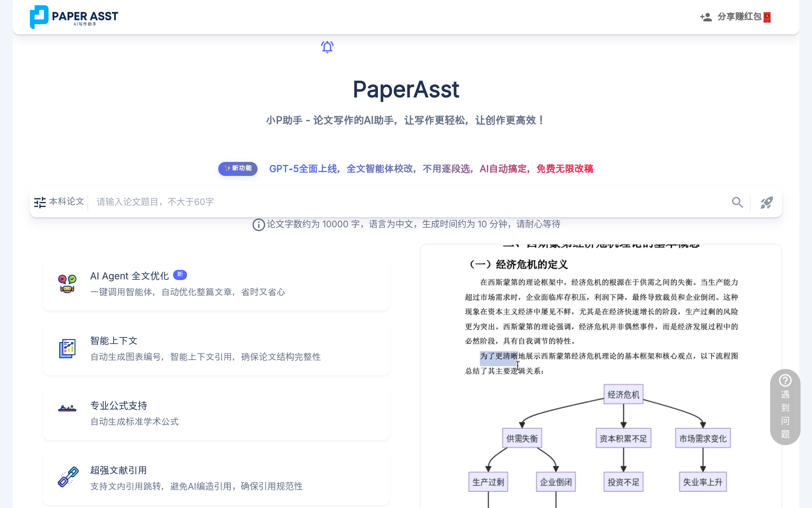Click the notification bell icon

[327, 47]
